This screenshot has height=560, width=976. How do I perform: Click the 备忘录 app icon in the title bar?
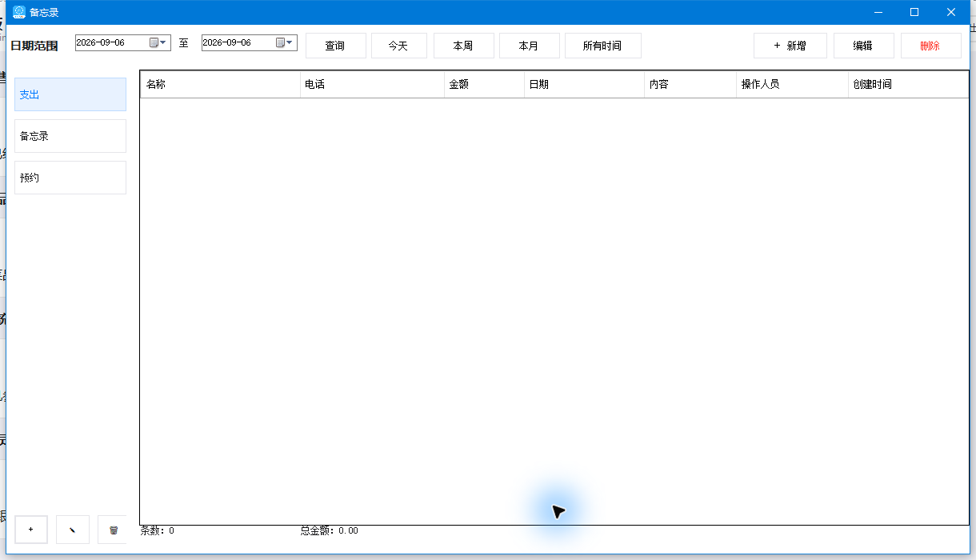(x=19, y=12)
